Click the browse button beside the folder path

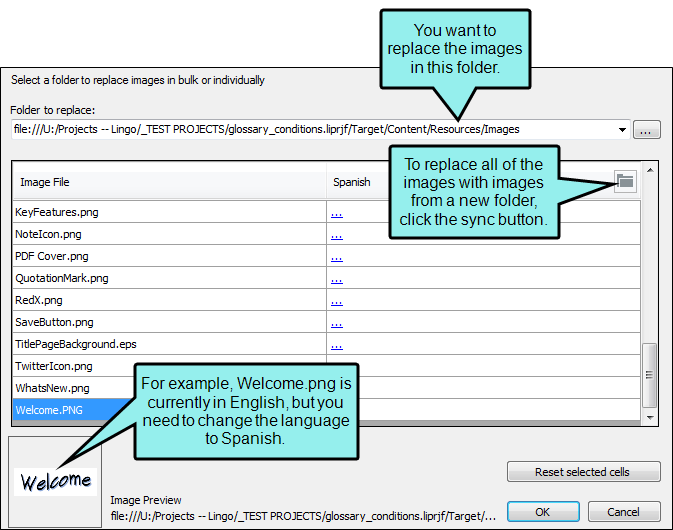pyautogui.click(x=646, y=130)
